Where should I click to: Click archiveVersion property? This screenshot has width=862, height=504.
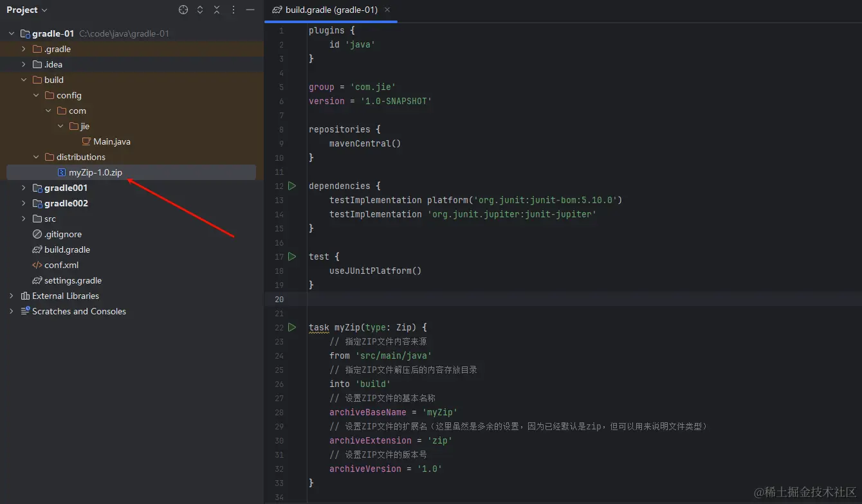(x=365, y=469)
